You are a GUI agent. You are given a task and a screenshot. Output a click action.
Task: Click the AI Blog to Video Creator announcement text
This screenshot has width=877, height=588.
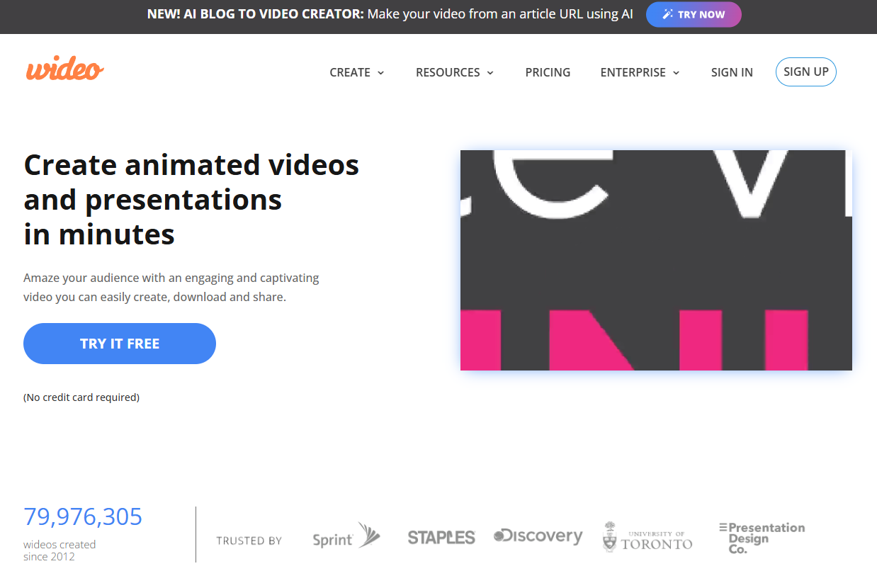pos(390,14)
